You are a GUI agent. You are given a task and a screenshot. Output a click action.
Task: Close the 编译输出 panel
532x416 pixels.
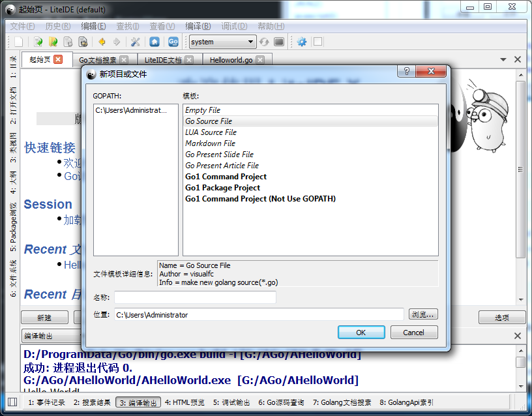click(518, 336)
